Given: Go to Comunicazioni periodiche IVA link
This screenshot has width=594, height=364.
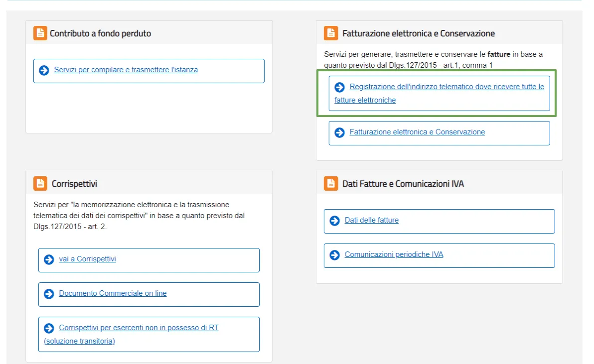Looking at the screenshot, I should 394,254.
